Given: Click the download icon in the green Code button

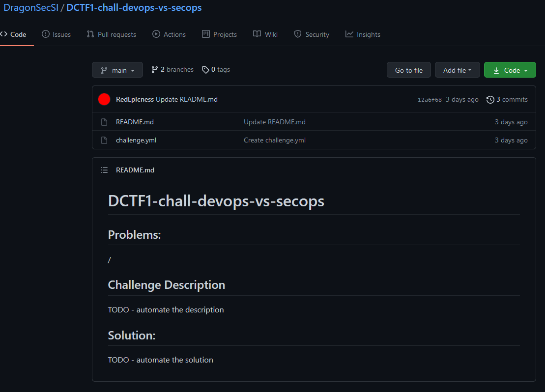Looking at the screenshot, I should (496, 71).
